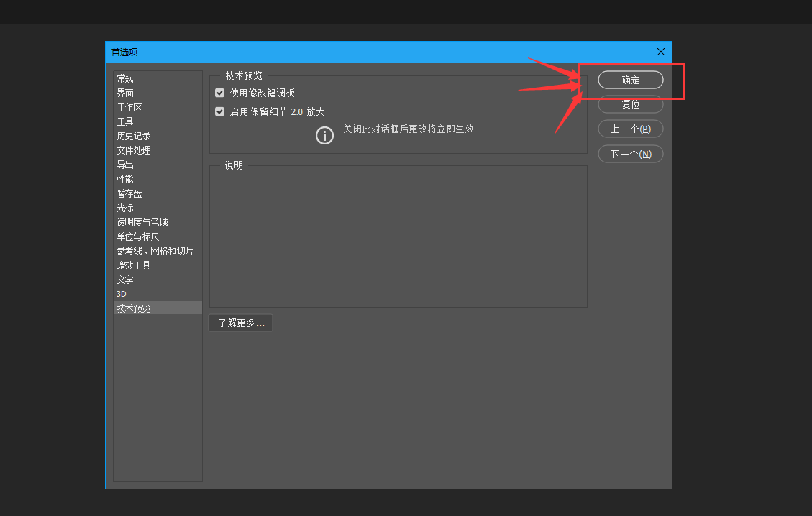Select the 3D preferences category
Viewport: 812px width, 516px height.
158,294
